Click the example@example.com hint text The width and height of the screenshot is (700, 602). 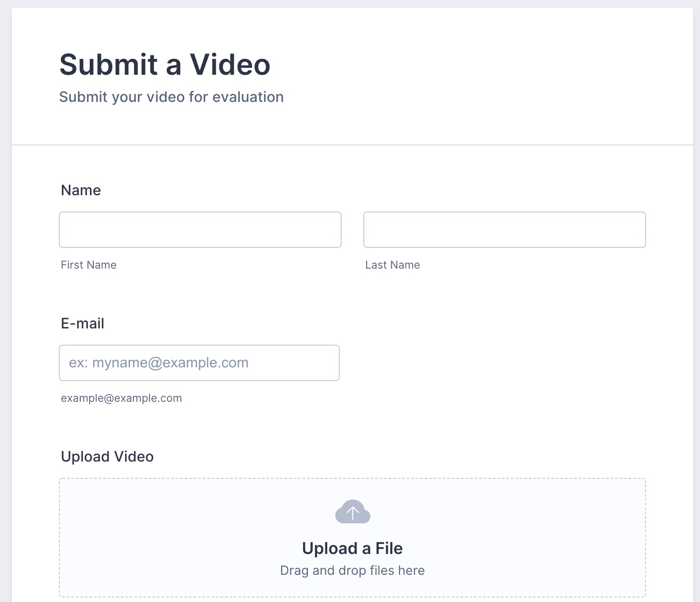[121, 398]
